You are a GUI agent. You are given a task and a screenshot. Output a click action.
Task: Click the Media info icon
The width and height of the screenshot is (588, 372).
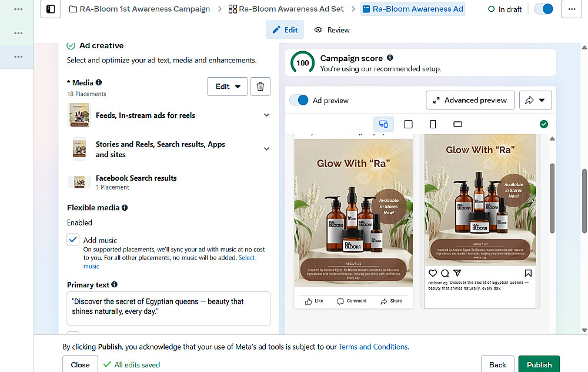point(99,82)
